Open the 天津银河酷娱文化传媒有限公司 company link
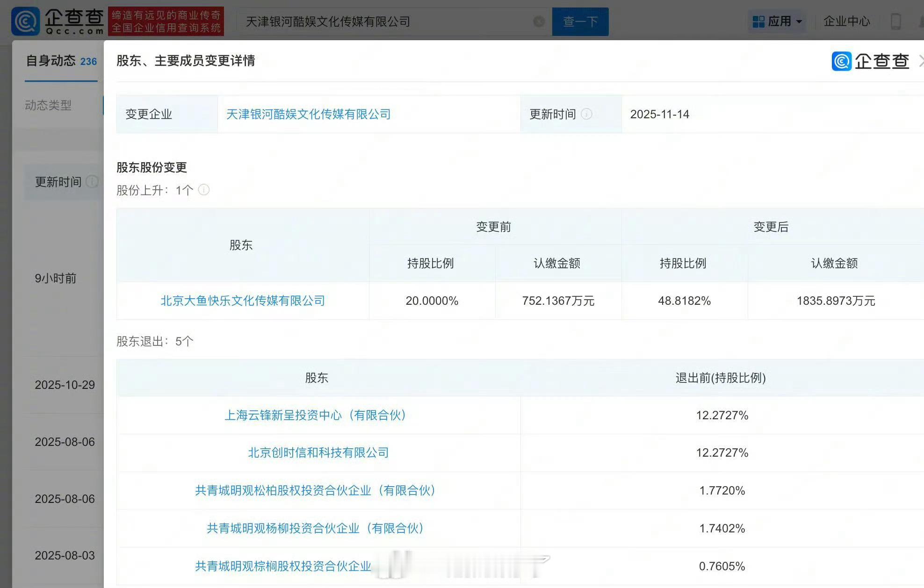The image size is (924, 588). coord(308,114)
